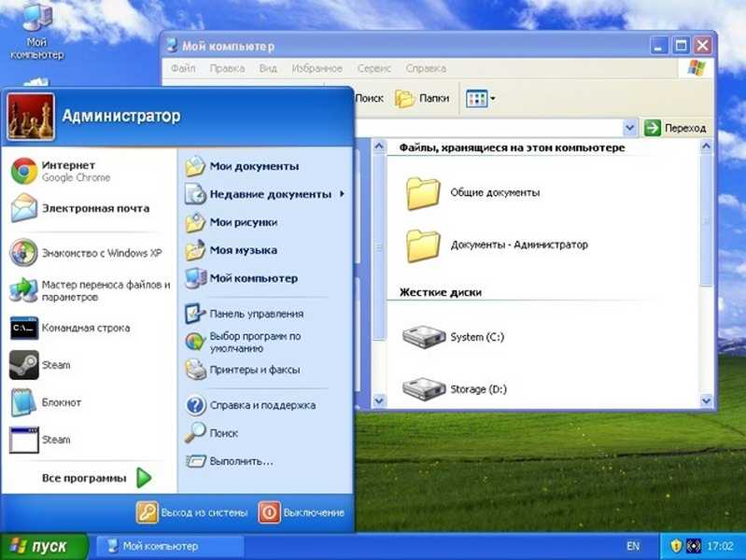746x560 pixels.
Task: Open the Правка menu
Action: [x=228, y=68]
